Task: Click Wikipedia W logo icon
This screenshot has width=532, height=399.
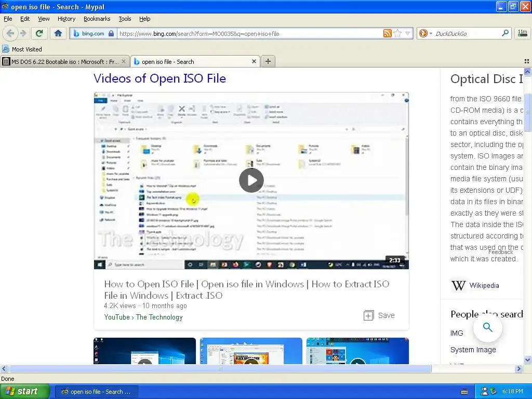Action: (x=458, y=285)
